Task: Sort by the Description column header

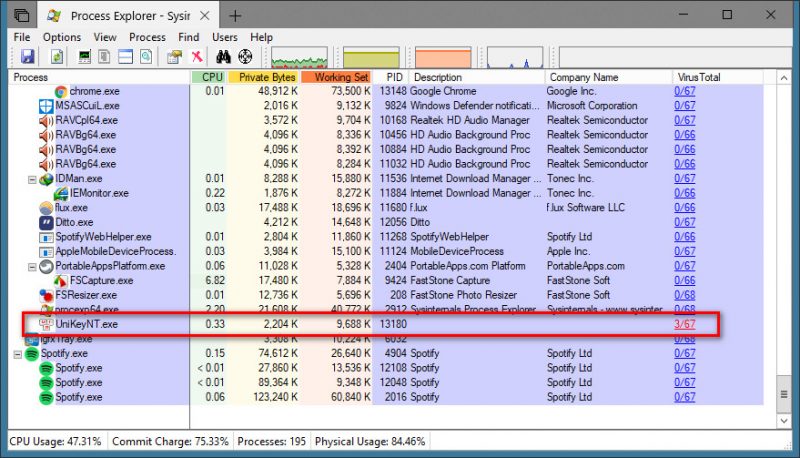Action: coord(477,77)
